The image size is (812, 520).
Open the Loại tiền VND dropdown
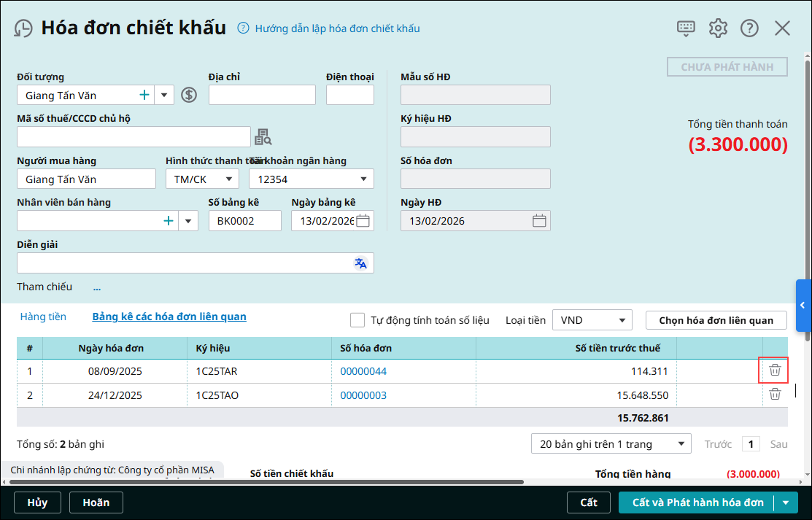[x=622, y=320]
